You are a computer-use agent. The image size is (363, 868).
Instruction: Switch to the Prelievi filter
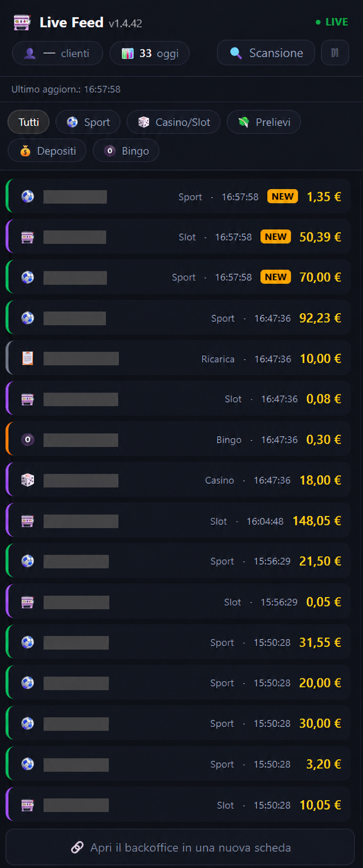(264, 122)
